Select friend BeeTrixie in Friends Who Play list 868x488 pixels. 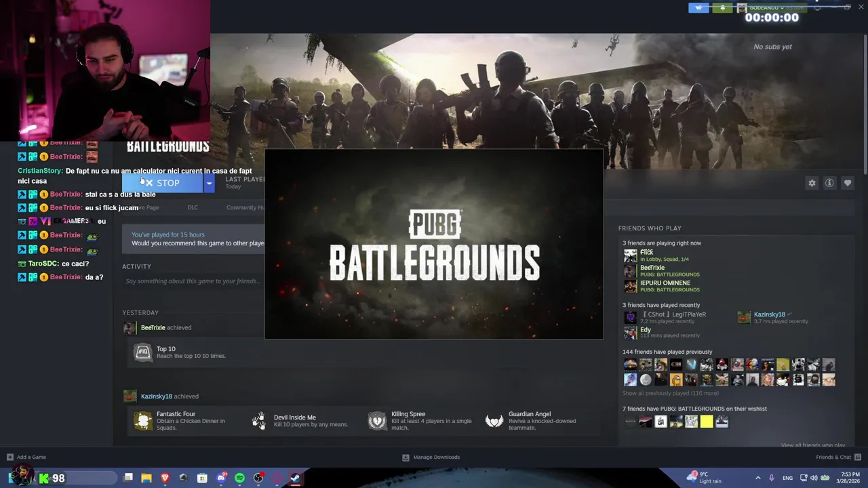coord(652,268)
